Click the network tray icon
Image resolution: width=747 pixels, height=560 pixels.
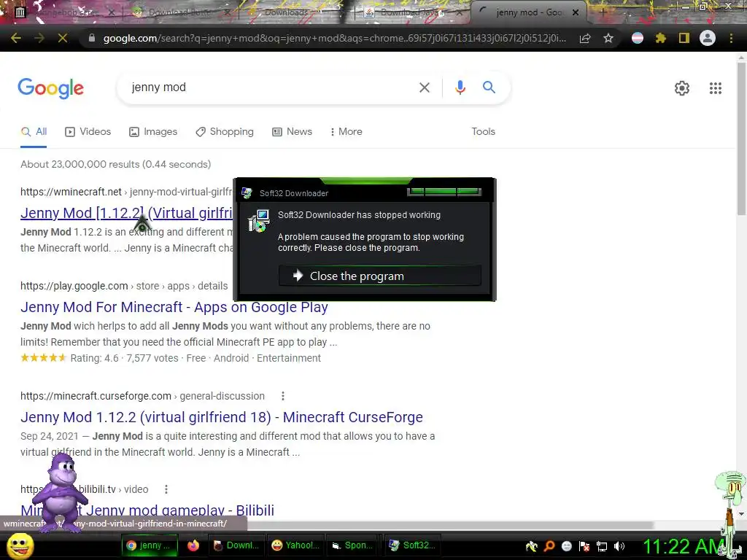tap(602, 547)
